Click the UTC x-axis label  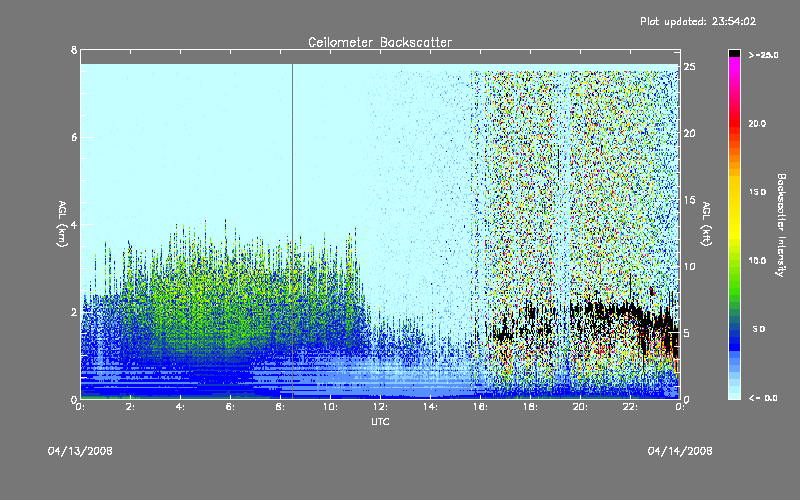pyautogui.click(x=380, y=421)
